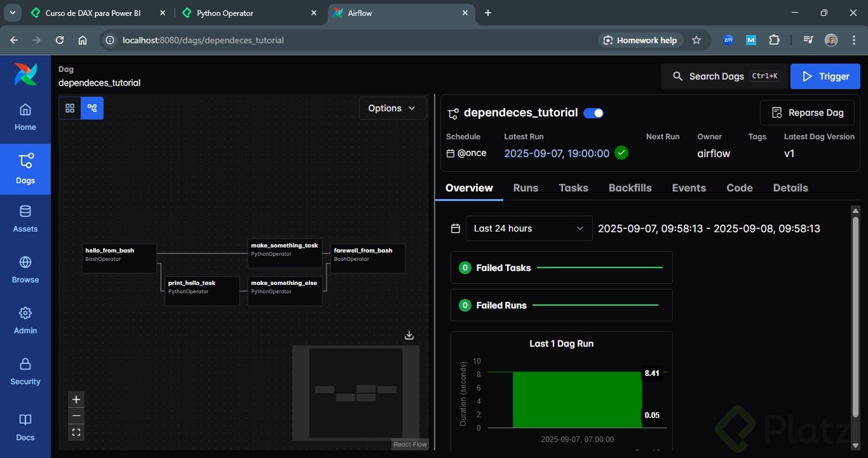Image resolution: width=868 pixels, height=458 pixels.
Task: Toggle the dependeces_tutorial DAG pause switch
Action: pyautogui.click(x=593, y=113)
